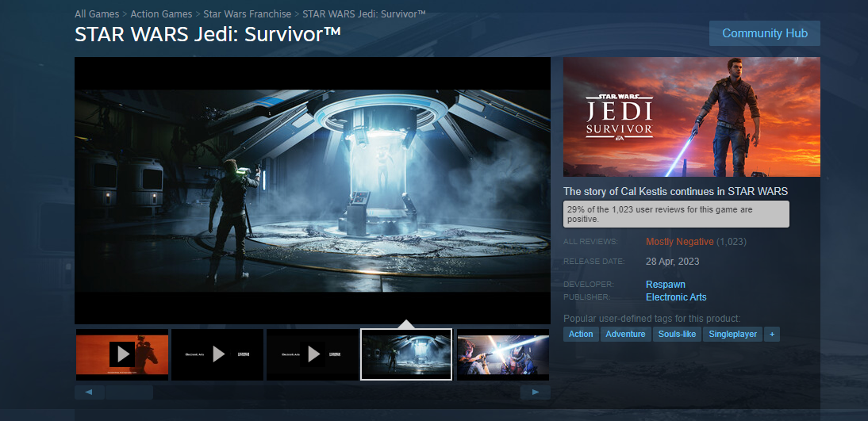Open Mostly Negative review summary
This screenshot has height=421, width=868.
pos(679,242)
